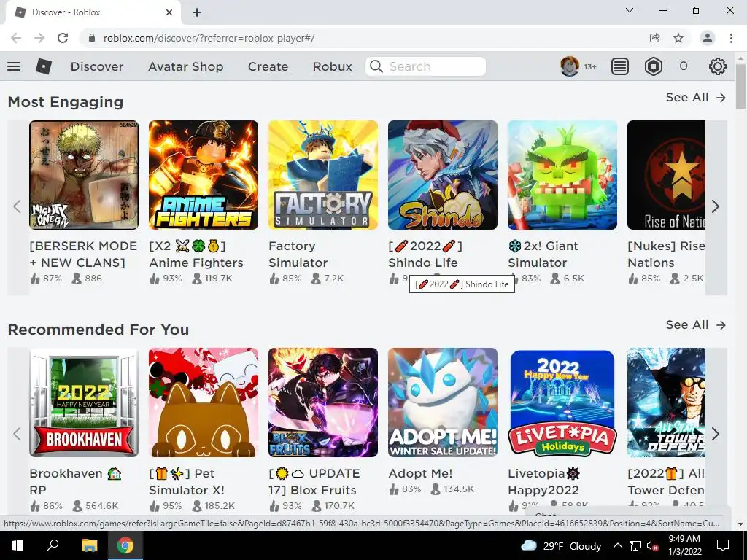Open the hamburger navigation menu

tap(14, 66)
